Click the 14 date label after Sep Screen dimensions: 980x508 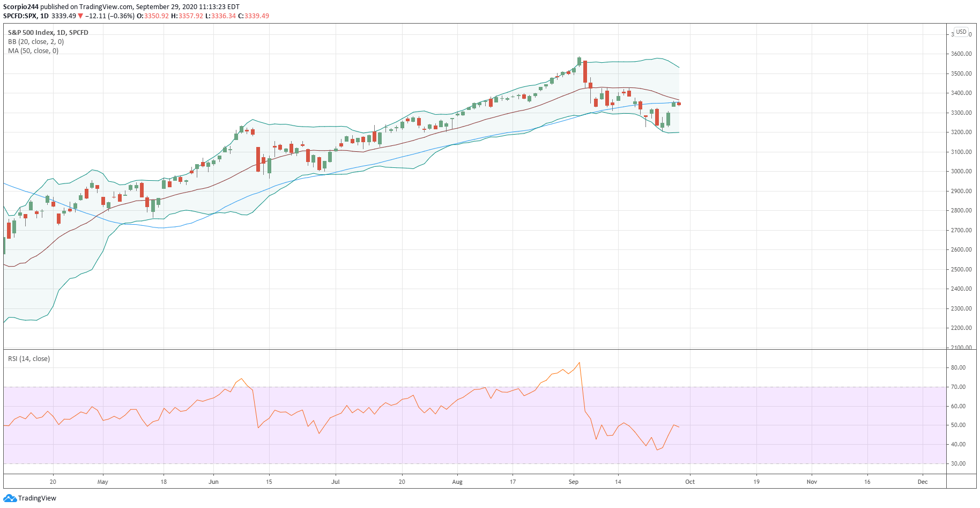(618, 482)
